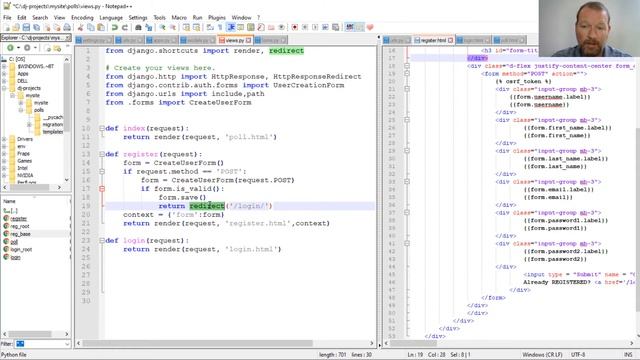Viewport: 640px width, 360px height.
Task: Collapse the fold marker for def register
Action: pyautogui.click(x=102, y=154)
